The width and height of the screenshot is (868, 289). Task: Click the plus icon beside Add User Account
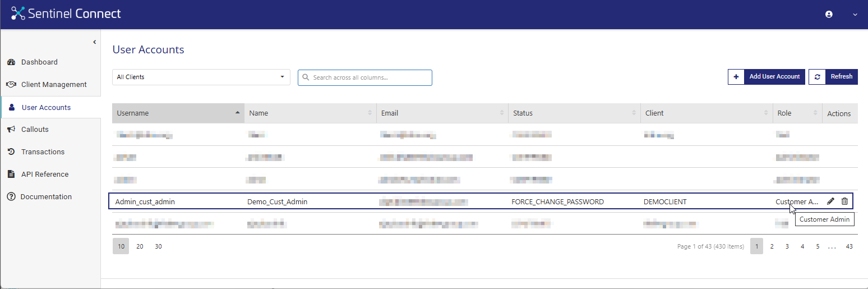(x=736, y=77)
